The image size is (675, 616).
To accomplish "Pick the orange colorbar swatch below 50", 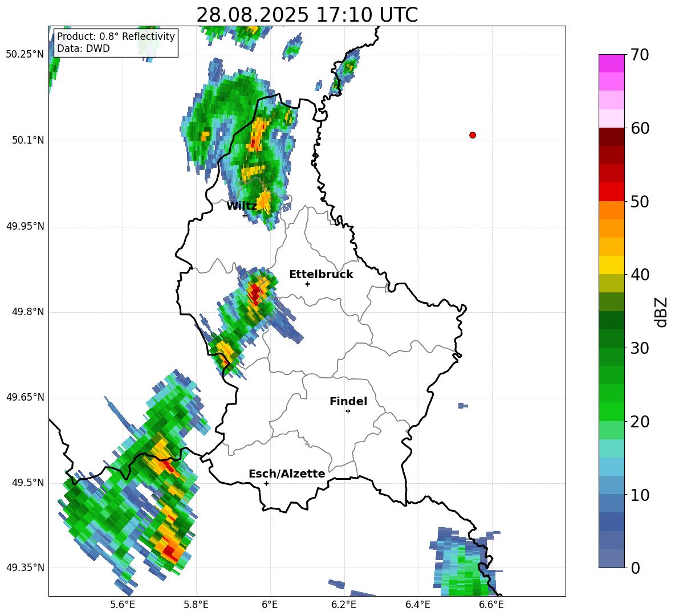I will (611, 210).
